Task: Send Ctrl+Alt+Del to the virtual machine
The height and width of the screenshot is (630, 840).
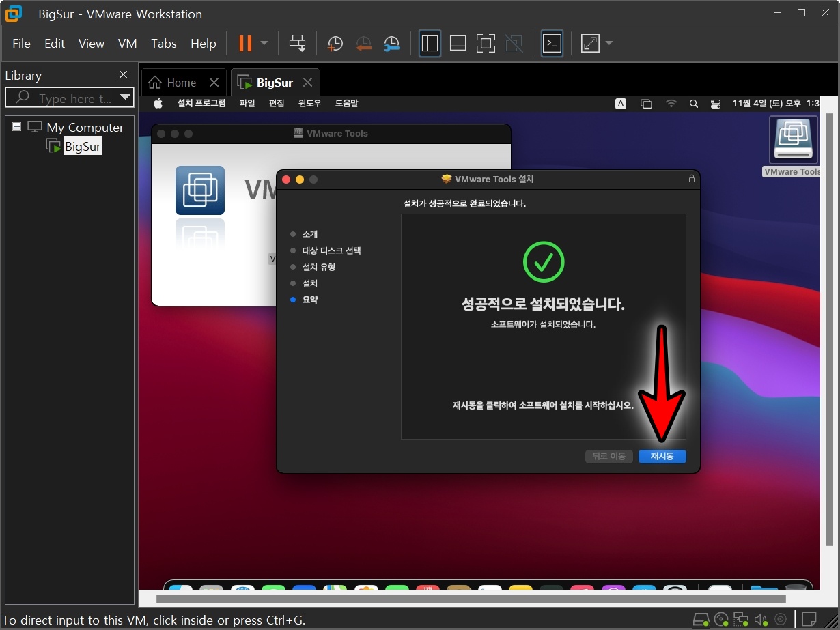Action: click(298, 44)
